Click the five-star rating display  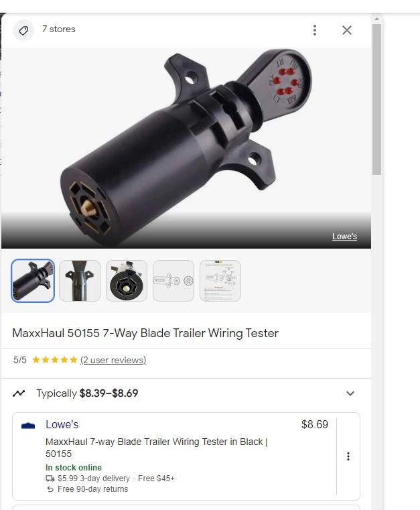tap(55, 360)
